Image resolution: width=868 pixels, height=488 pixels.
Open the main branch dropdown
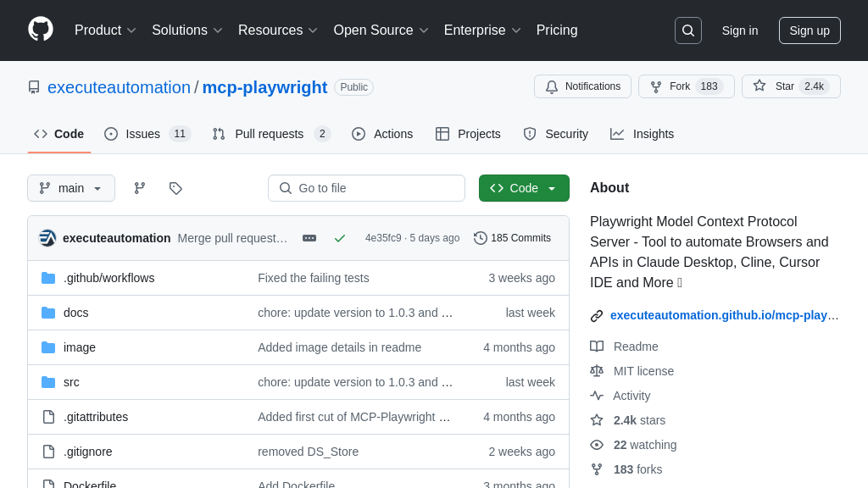click(71, 188)
